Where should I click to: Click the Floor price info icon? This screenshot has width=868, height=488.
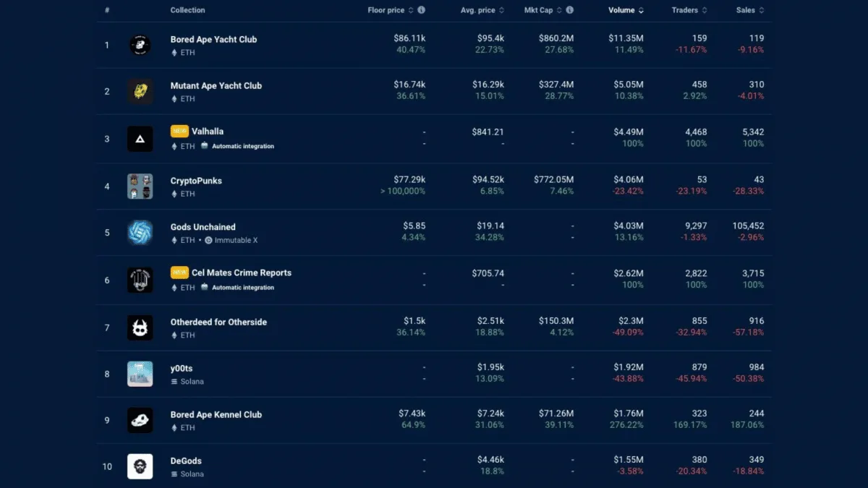(x=422, y=10)
